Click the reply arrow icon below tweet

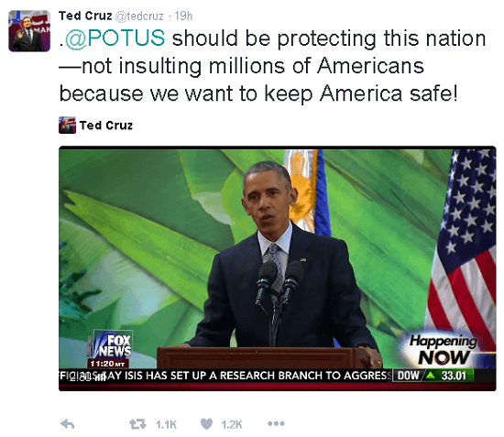(x=68, y=424)
